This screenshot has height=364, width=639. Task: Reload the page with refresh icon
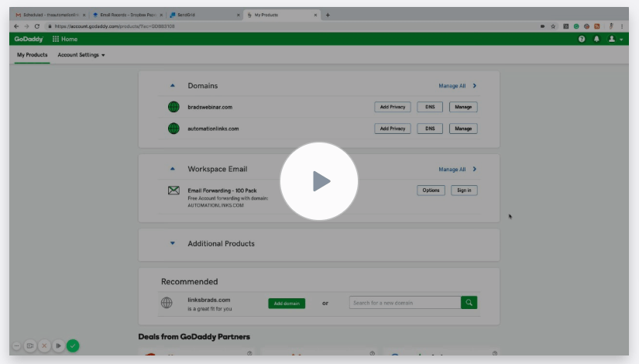(36, 26)
